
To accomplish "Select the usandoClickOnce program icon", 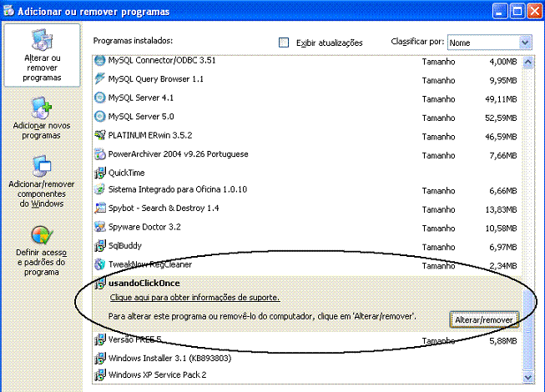I will (x=100, y=283).
